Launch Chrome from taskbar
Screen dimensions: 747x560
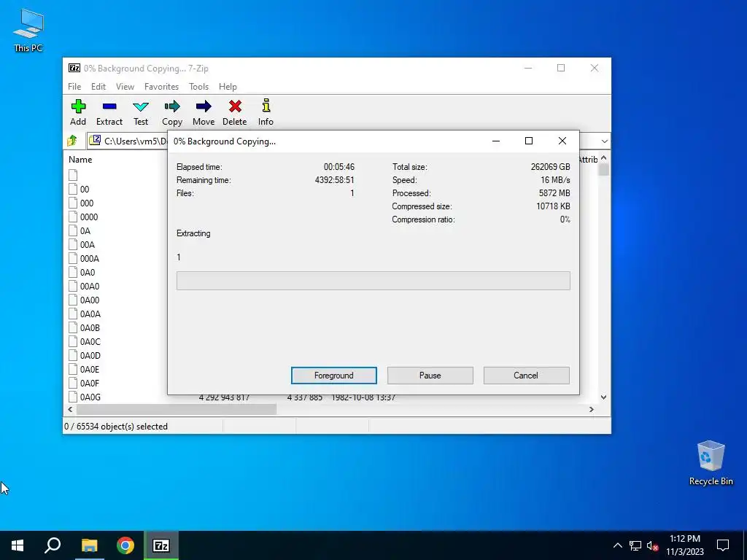pos(125,545)
